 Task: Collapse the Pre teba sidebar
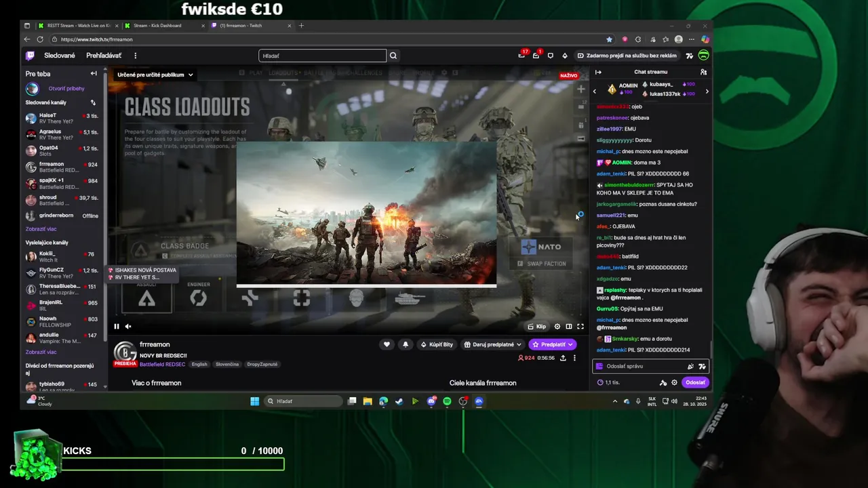click(x=94, y=73)
